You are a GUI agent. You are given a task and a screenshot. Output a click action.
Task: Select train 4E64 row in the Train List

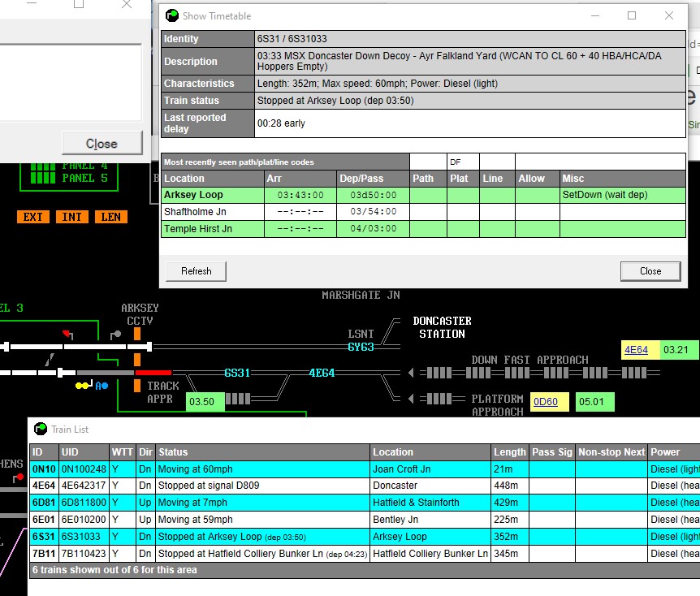365,486
